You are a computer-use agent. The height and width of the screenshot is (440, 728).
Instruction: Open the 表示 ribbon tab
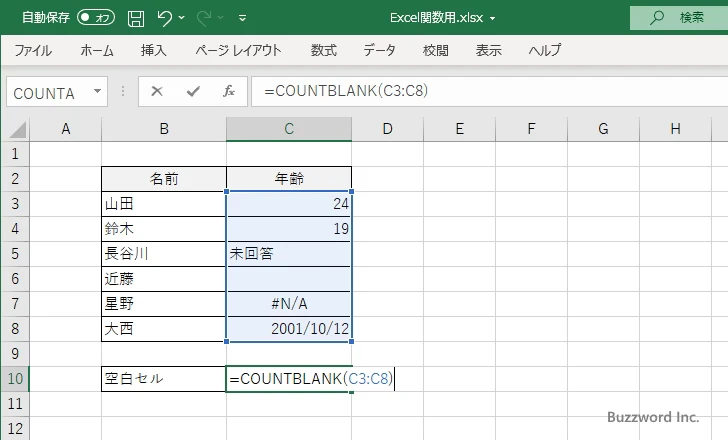tap(488, 50)
